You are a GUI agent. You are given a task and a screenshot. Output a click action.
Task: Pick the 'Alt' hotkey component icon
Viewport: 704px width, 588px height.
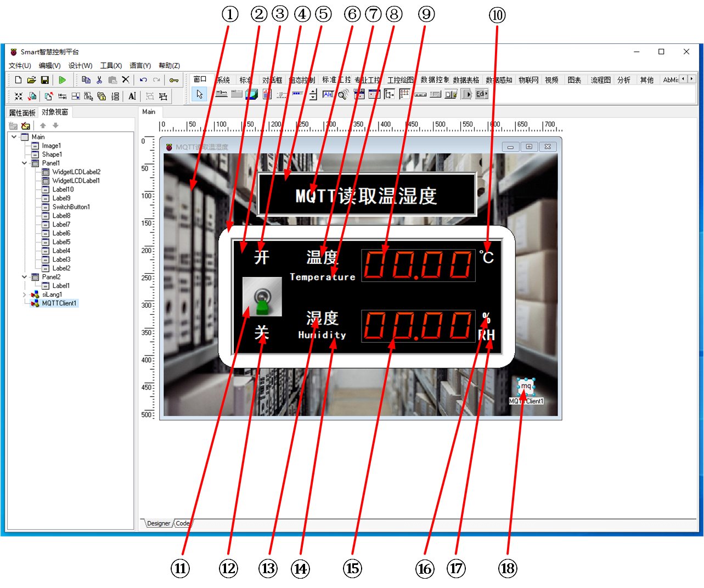(328, 94)
